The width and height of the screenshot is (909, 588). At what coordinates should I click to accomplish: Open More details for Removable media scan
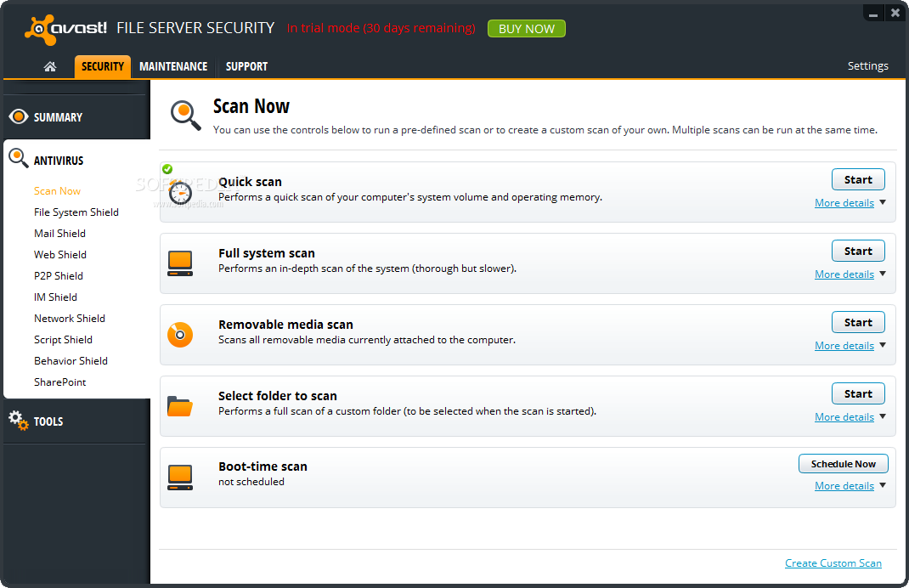(x=844, y=346)
